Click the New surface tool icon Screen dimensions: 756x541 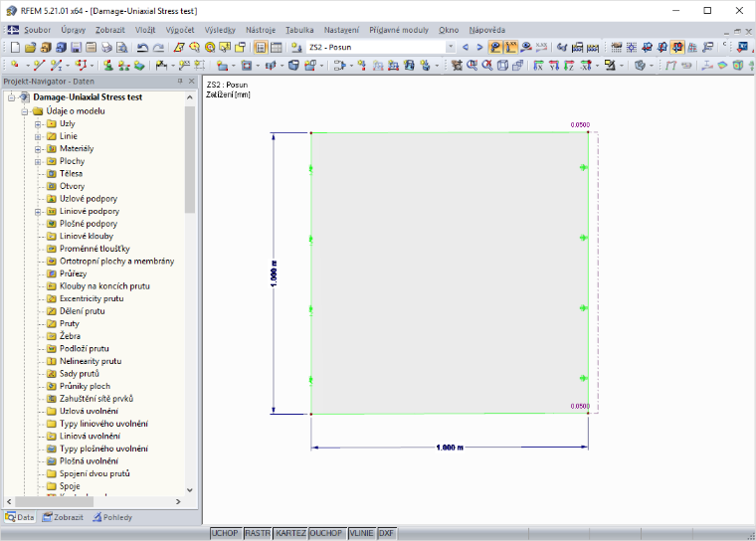click(222, 65)
